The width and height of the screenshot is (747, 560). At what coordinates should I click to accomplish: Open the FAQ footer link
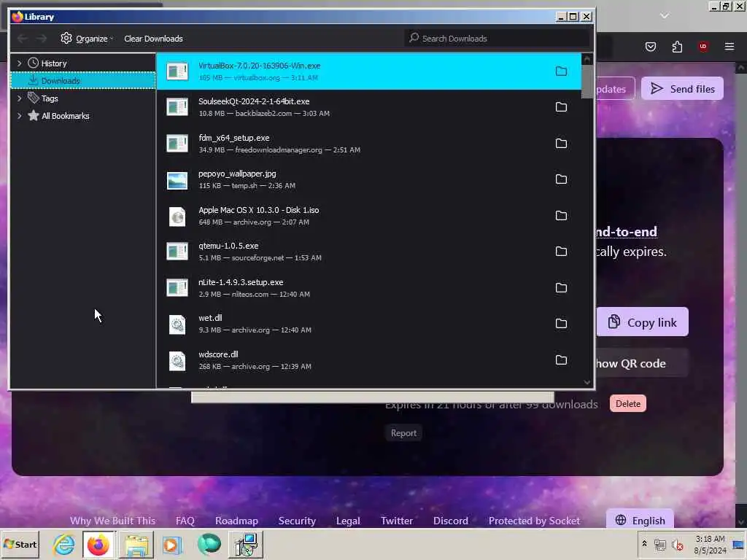[185, 521]
